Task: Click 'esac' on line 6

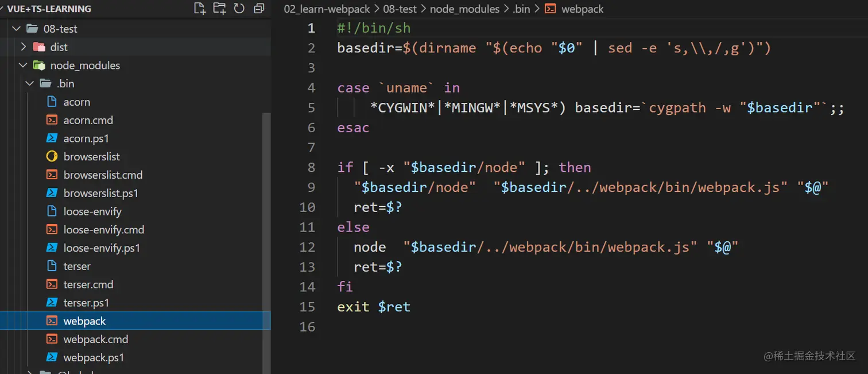Action: [x=353, y=128]
